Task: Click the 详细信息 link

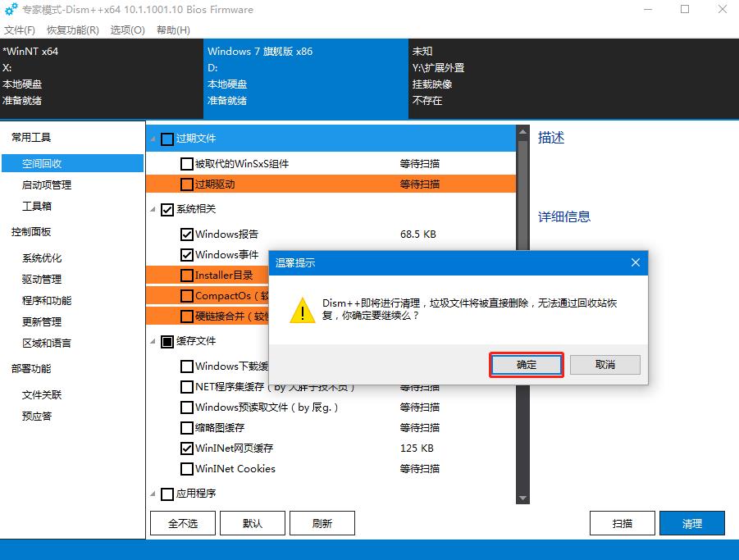Action: tap(565, 215)
